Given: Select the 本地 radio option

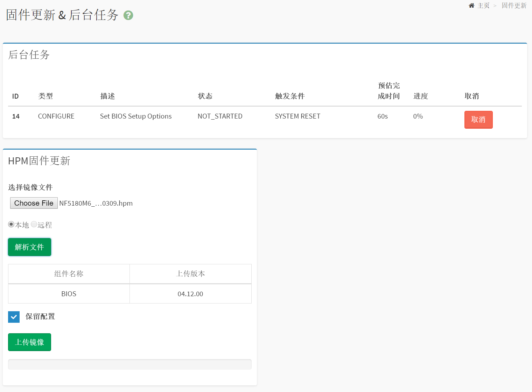Looking at the screenshot, I should point(11,224).
